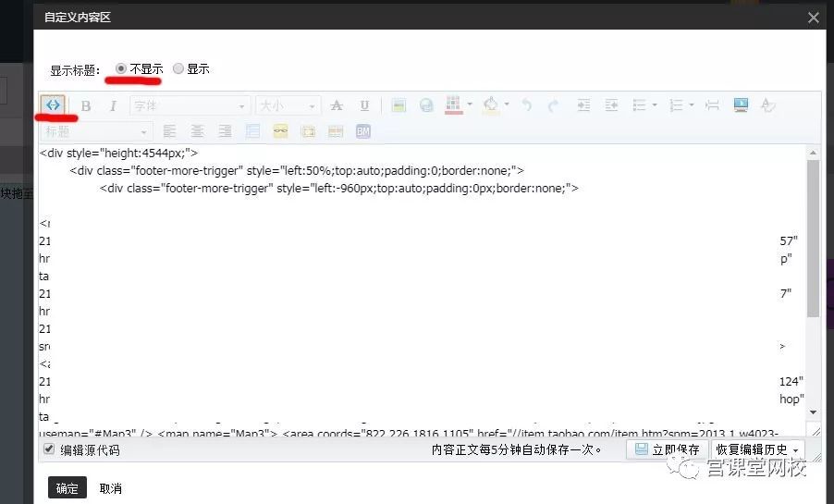Toggle the 编辑源代码 checkbox
This screenshot has width=834, height=504.
point(49,449)
